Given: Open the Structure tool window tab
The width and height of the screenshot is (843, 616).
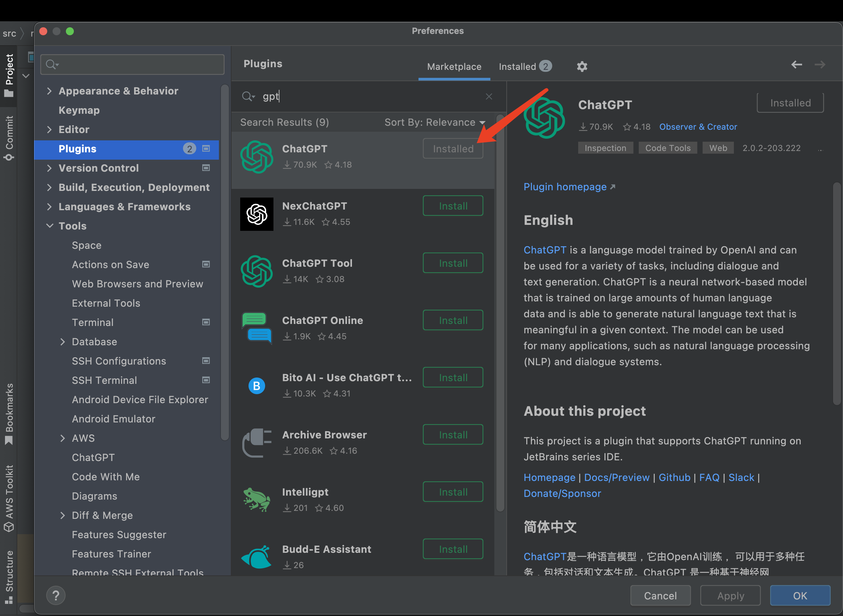Looking at the screenshot, I should 9,577.
